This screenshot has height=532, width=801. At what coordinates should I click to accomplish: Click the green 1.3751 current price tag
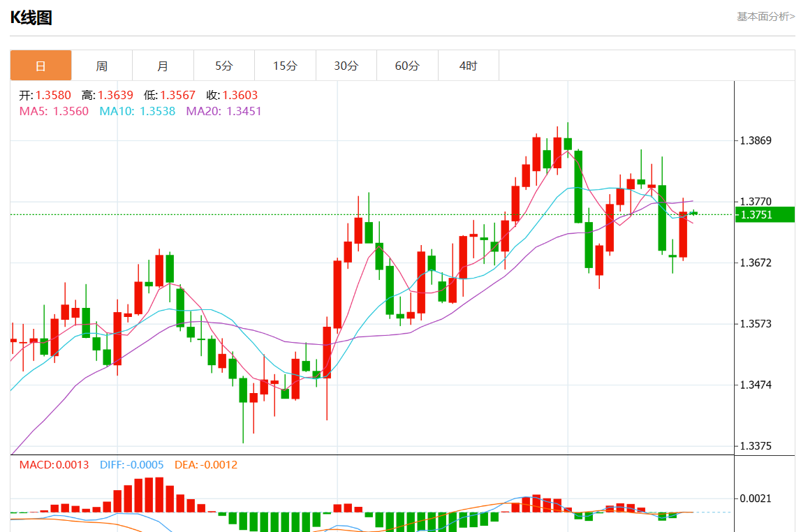765,214
